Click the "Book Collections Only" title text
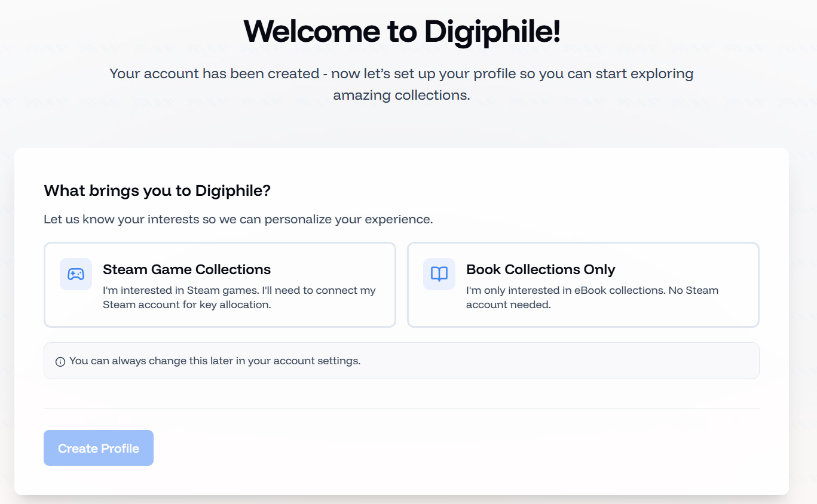817x504 pixels. [540, 269]
